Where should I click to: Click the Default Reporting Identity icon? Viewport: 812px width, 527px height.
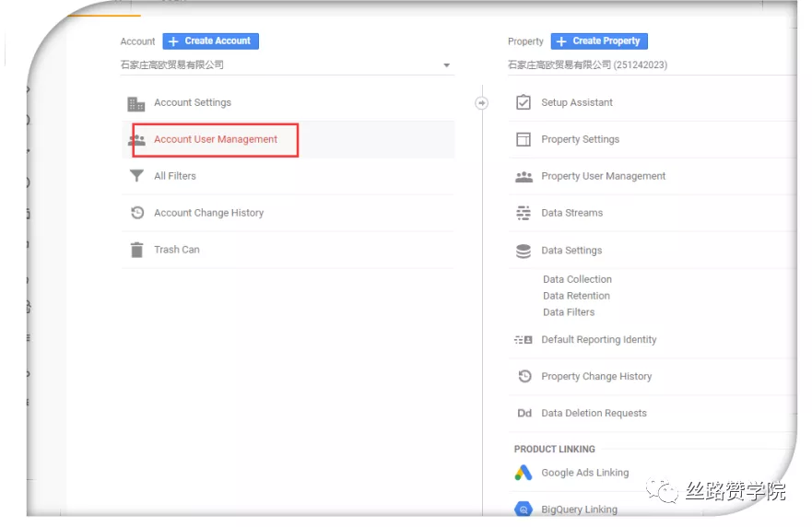pyautogui.click(x=524, y=340)
